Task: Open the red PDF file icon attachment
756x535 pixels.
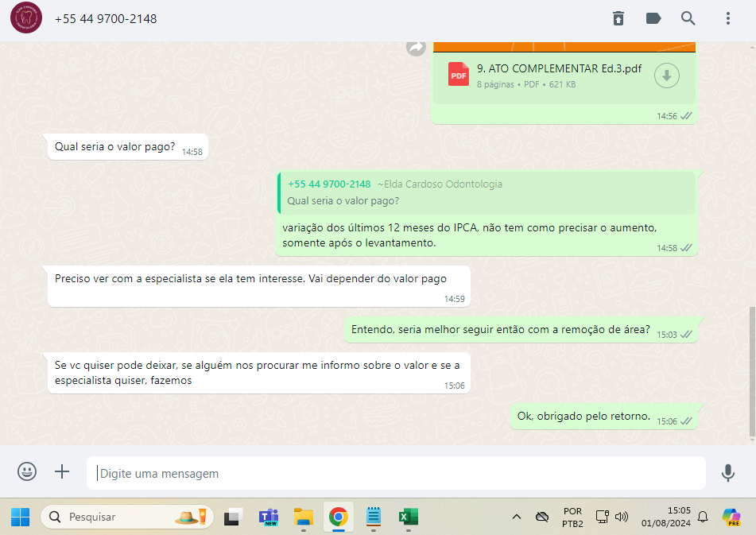Action: point(459,75)
